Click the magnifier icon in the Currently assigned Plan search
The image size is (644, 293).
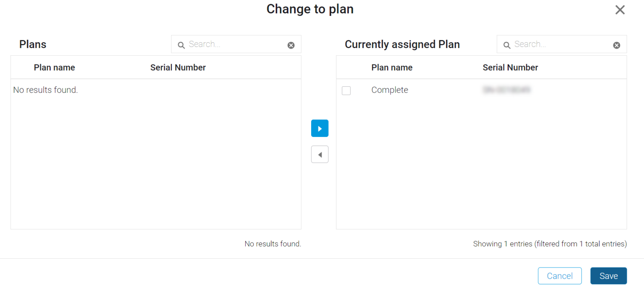click(507, 45)
